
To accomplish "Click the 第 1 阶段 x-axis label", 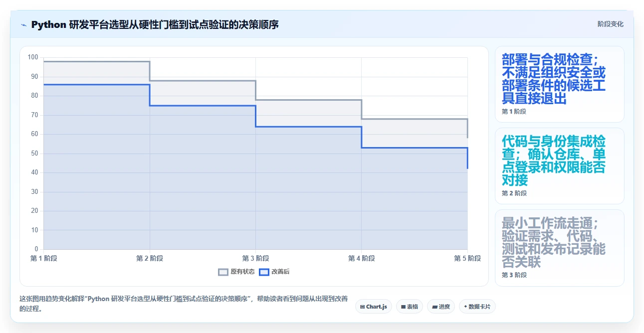I will pyautogui.click(x=44, y=258).
